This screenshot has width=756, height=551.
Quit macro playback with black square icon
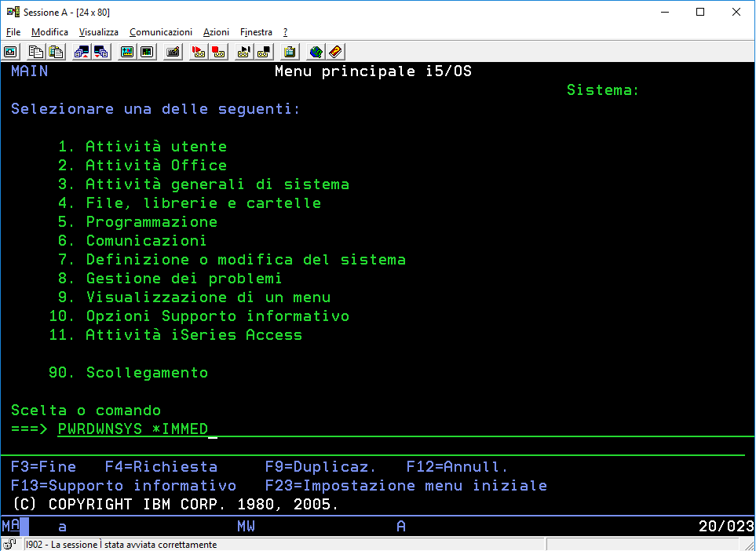click(265, 52)
